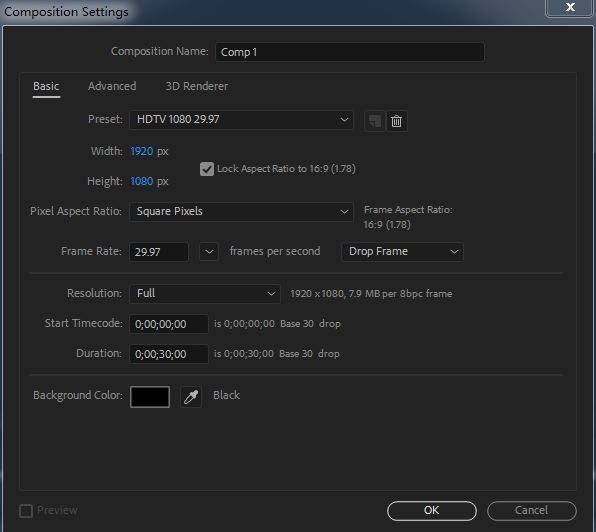Open the black Background Color swatch

pos(150,397)
